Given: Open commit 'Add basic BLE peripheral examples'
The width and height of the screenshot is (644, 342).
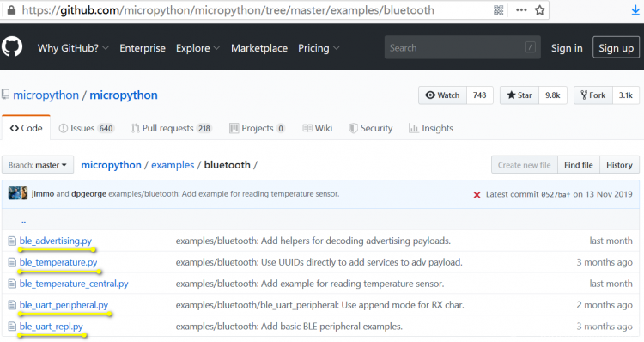Looking at the screenshot, I should [x=289, y=327].
